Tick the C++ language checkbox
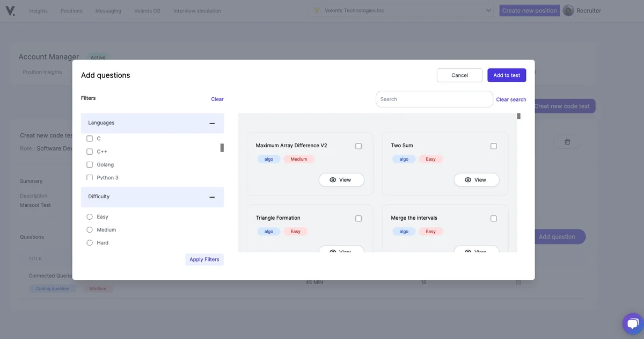This screenshot has height=339, width=644. pos(90,152)
